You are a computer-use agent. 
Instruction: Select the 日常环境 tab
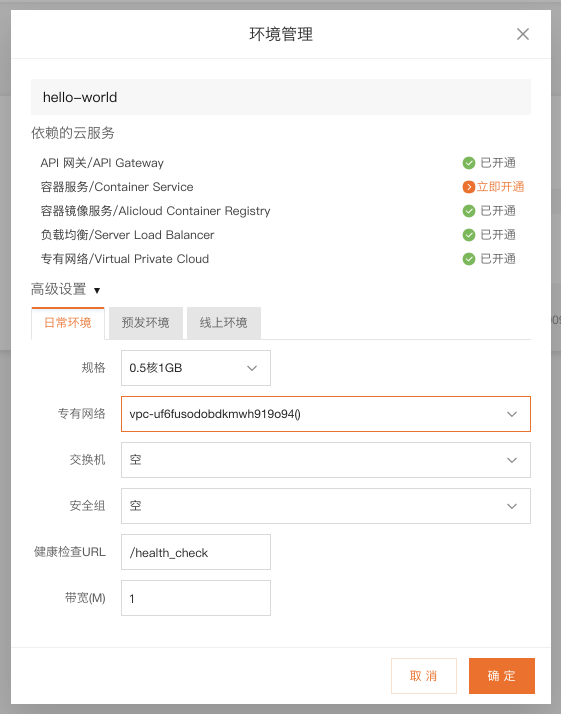tap(68, 323)
